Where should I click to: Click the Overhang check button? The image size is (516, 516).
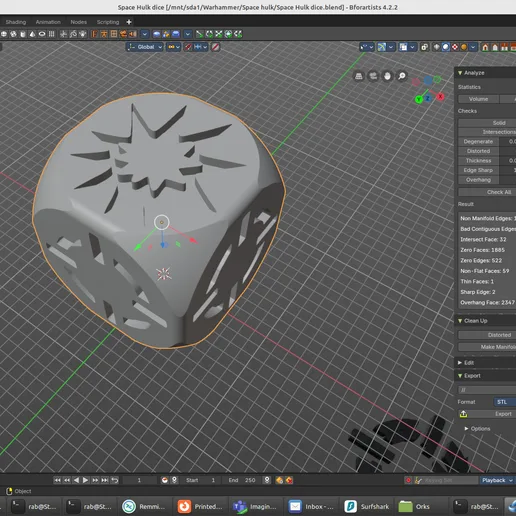(478, 180)
